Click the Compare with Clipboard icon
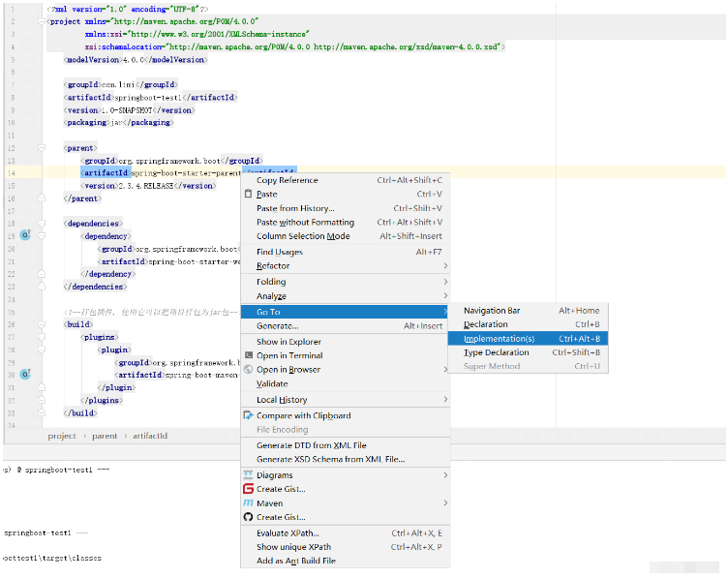This screenshot has width=728, height=578. [249, 415]
